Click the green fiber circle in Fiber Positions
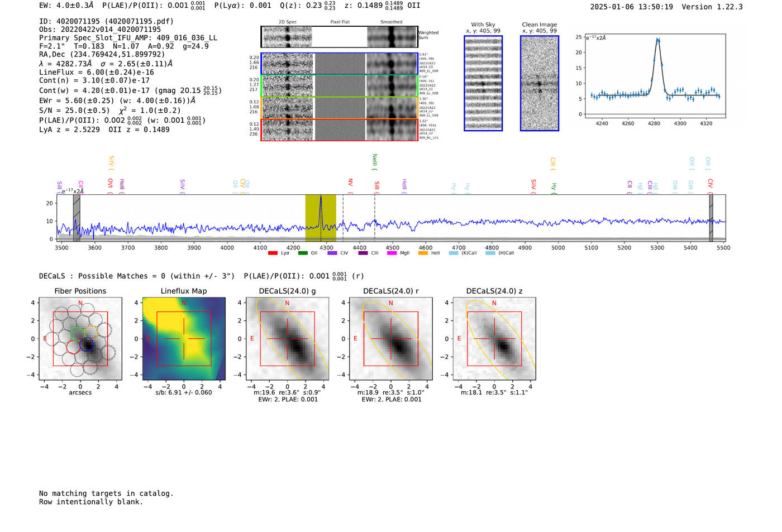Screen dimensions: 782x532 tap(78, 334)
